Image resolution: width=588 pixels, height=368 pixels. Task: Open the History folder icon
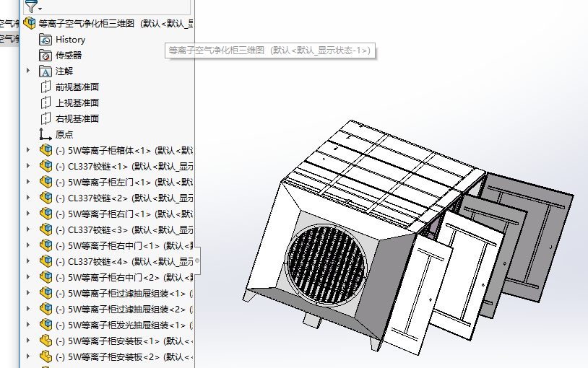pos(46,40)
